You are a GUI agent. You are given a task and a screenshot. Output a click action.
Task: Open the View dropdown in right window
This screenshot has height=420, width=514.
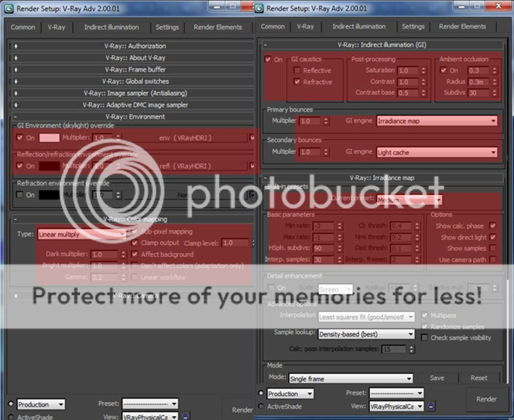click(397, 406)
